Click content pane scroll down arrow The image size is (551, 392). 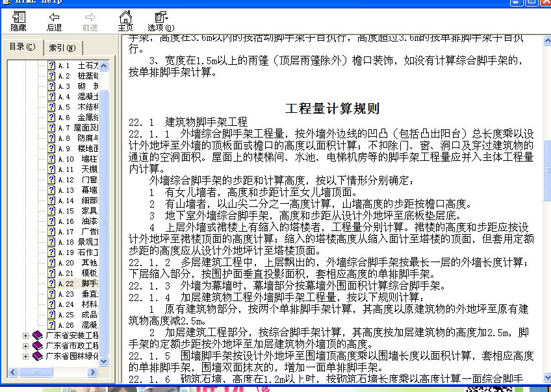click(547, 377)
